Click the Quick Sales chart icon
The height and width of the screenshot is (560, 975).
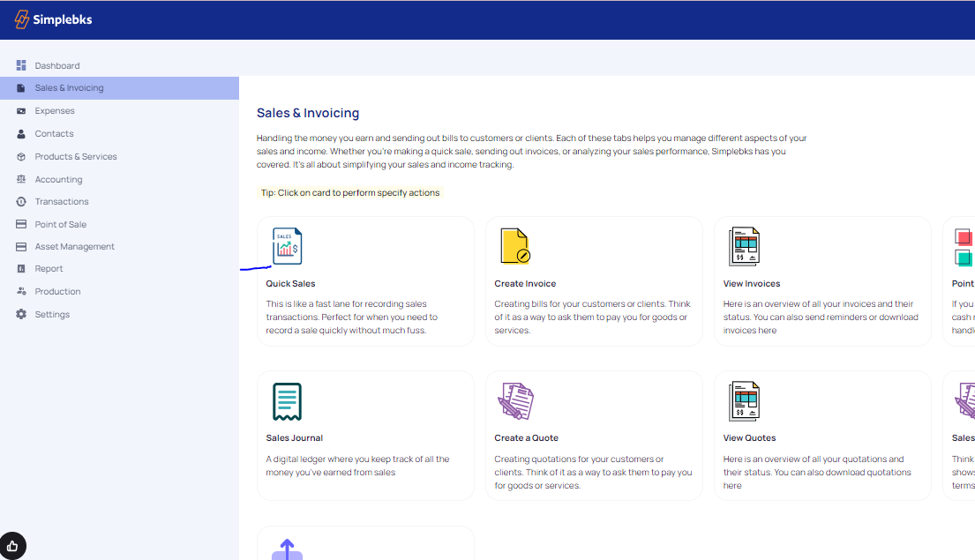point(287,247)
